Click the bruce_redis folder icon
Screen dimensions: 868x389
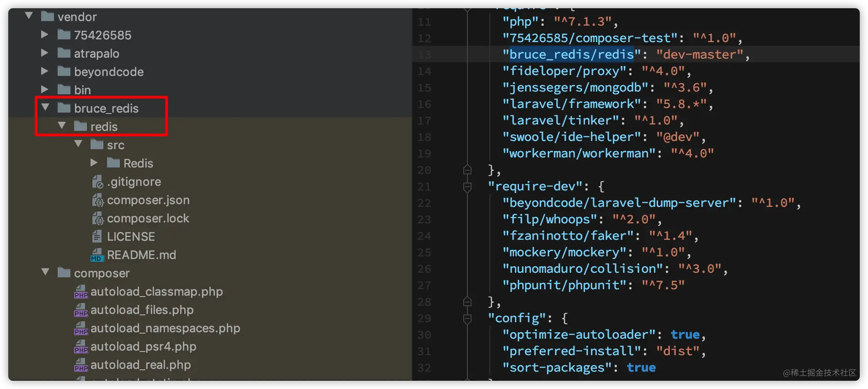pyautogui.click(x=64, y=108)
